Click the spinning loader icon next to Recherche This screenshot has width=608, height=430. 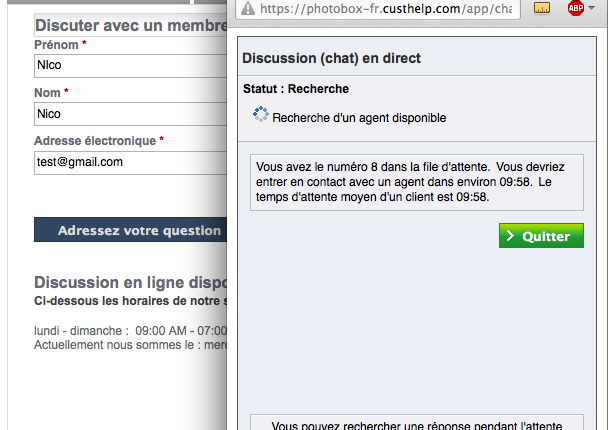(x=261, y=114)
